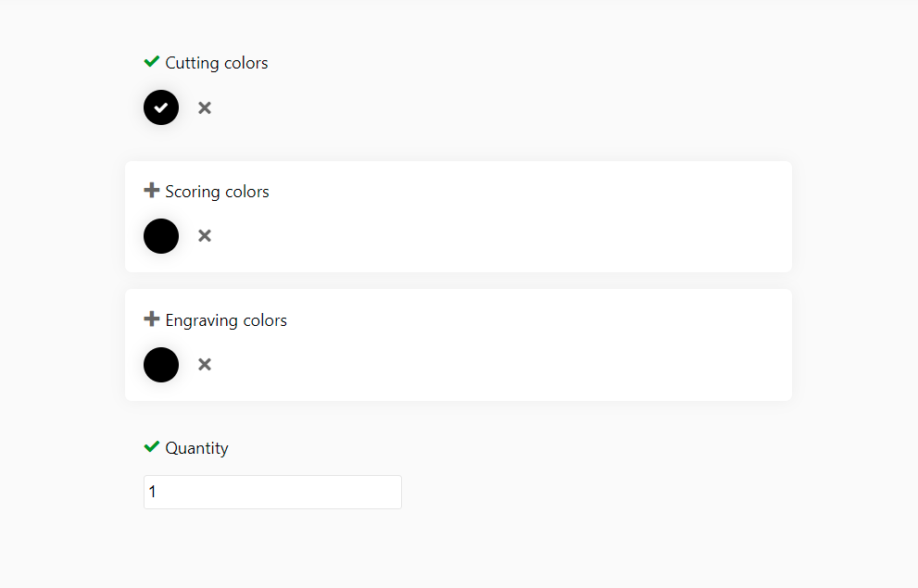Focus the Quantity input field
Image resolution: width=918 pixels, height=588 pixels.
tap(273, 492)
